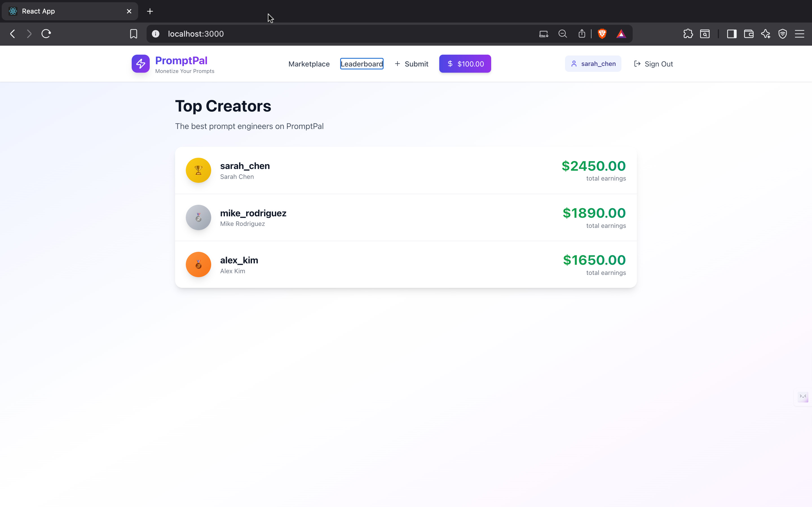Open the browser hamburger menu

click(800, 34)
